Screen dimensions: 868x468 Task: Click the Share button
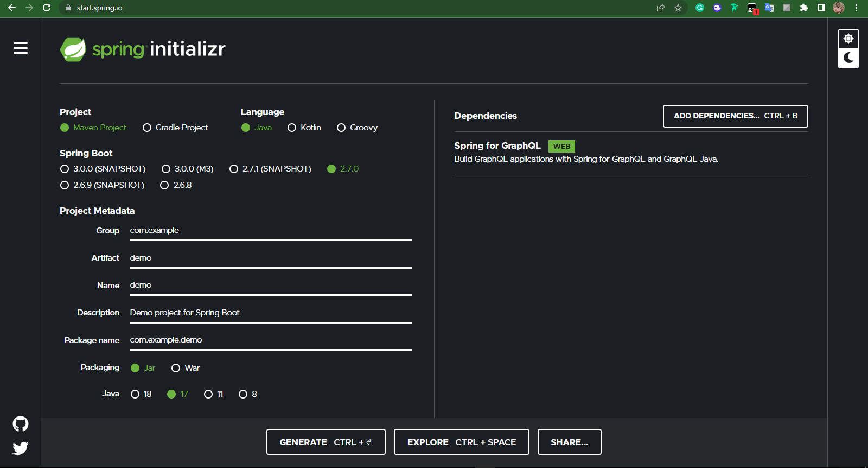[569, 442]
